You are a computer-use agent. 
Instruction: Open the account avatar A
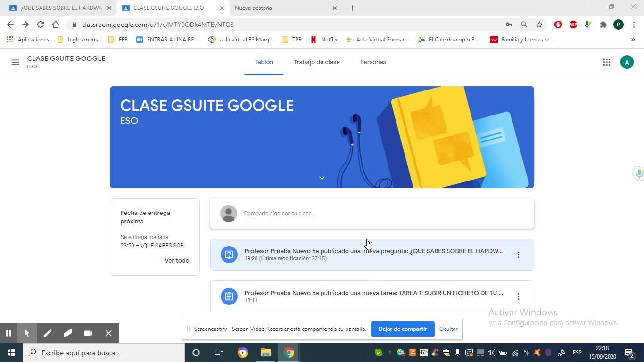[x=627, y=62]
